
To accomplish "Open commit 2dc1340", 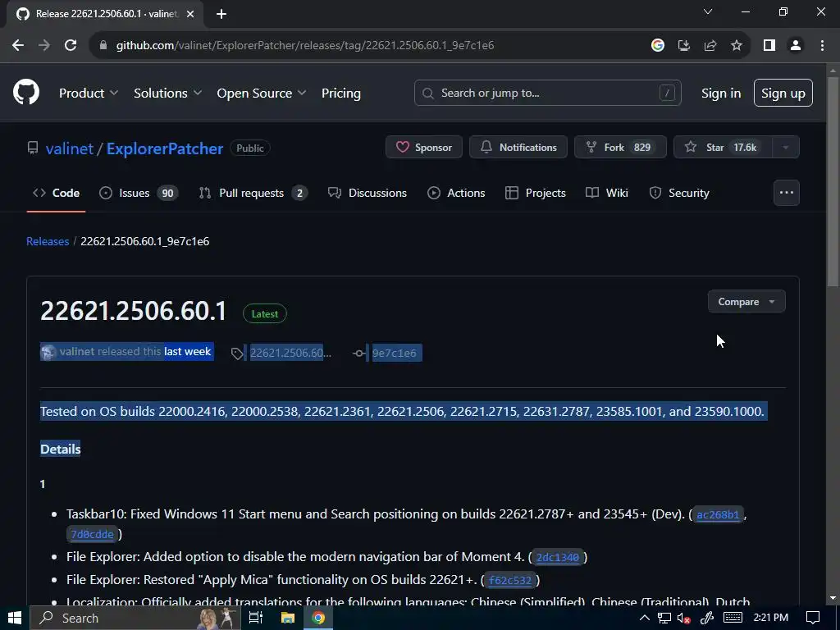I will [x=558, y=558].
